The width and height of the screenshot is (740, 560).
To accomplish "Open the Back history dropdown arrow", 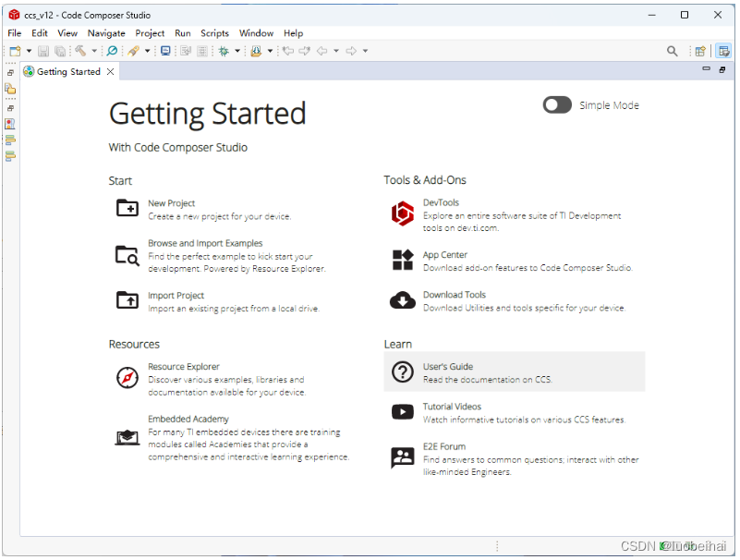I will (x=336, y=51).
